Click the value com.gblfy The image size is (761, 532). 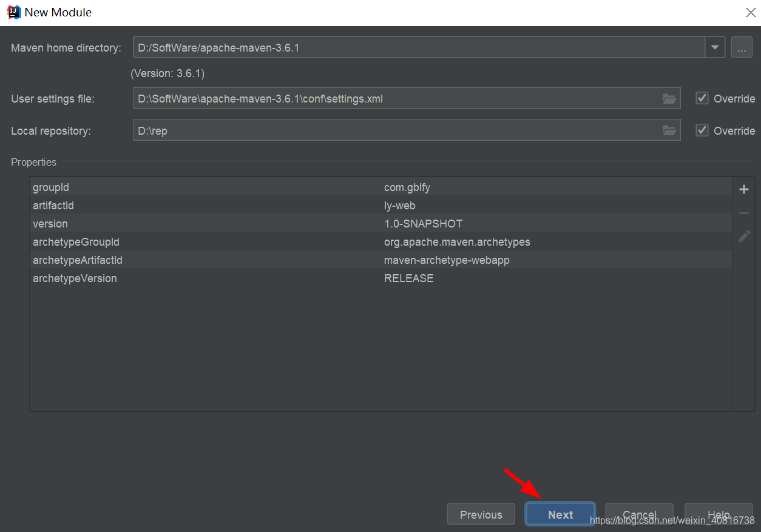point(407,187)
